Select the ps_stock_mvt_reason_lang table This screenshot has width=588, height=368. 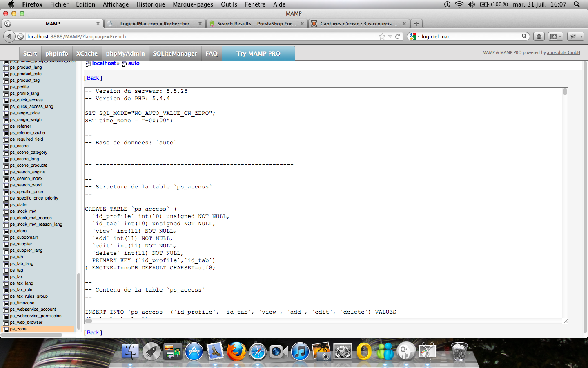pos(36,224)
